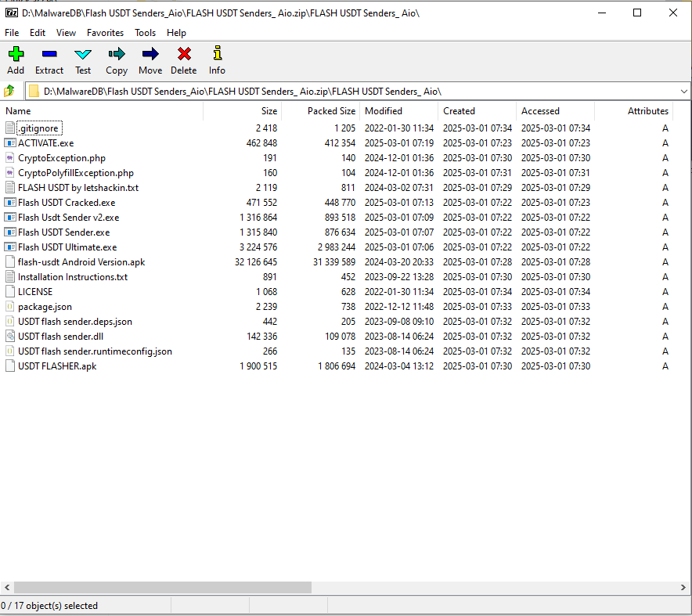Screen dimensions: 692x616
Task: Click modified date 2025-03-01 07:19
Action: click(x=399, y=143)
